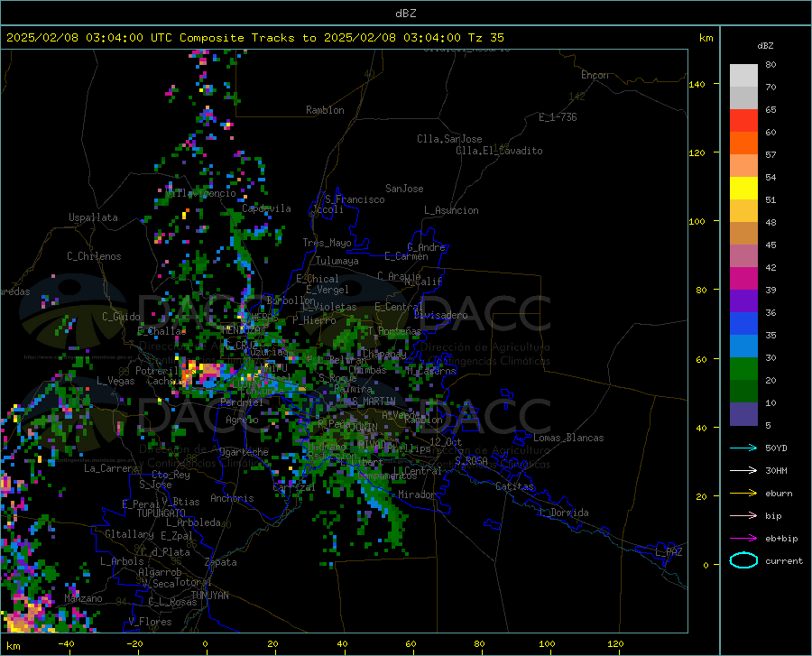The width and height of the screenshot is (812, 656).
Task: Click the 'L_PAZ' map label
Action: click(669, 552)
